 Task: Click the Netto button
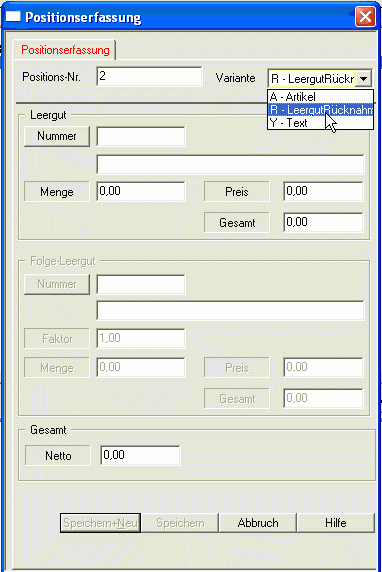click(x=58, y=456)
